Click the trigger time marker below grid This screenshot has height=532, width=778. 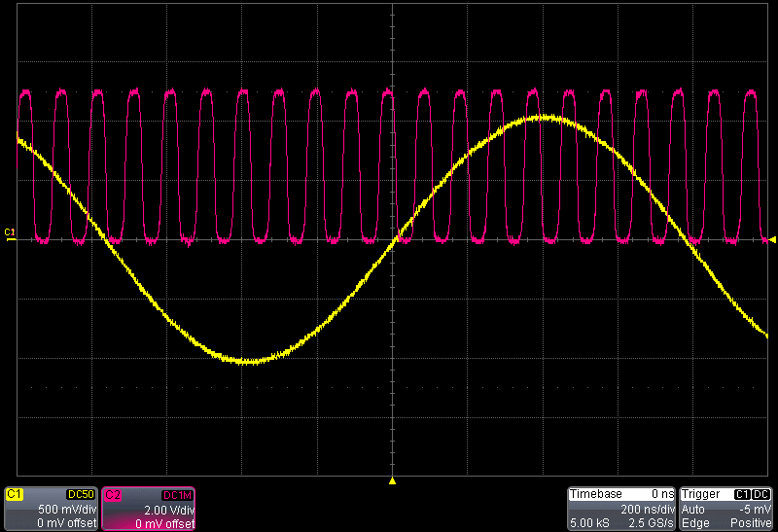[392, 480]
